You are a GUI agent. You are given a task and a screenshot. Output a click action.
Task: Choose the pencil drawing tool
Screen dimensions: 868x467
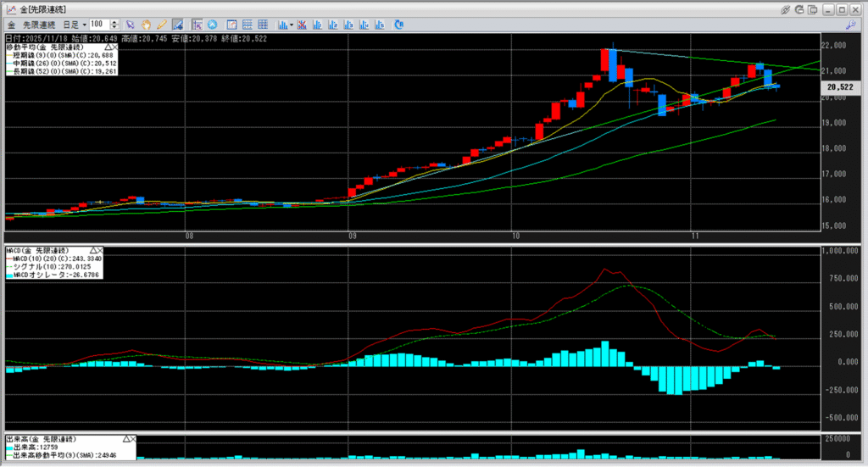161,25
